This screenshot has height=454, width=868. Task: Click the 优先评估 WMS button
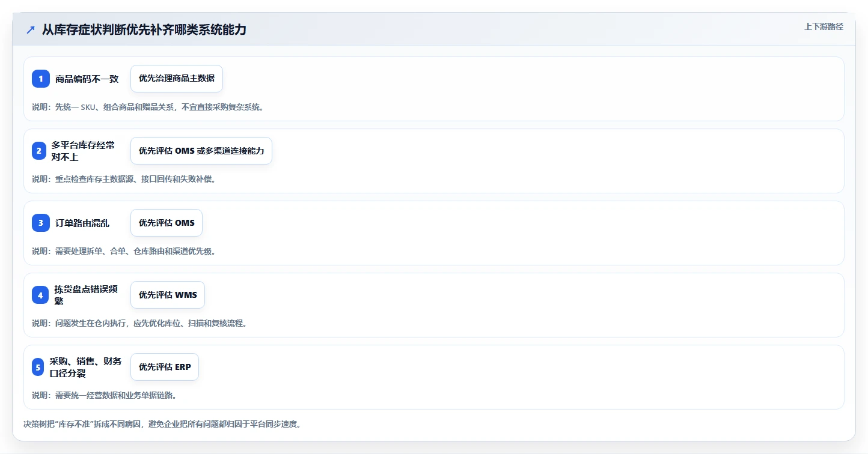pos(168,295)
